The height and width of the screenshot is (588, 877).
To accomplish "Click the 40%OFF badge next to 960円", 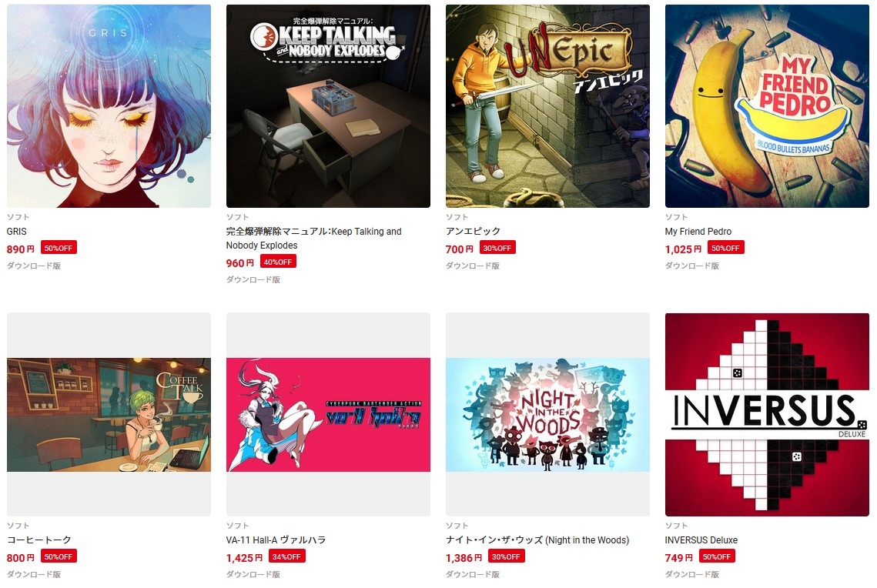I will coord(278,262).
